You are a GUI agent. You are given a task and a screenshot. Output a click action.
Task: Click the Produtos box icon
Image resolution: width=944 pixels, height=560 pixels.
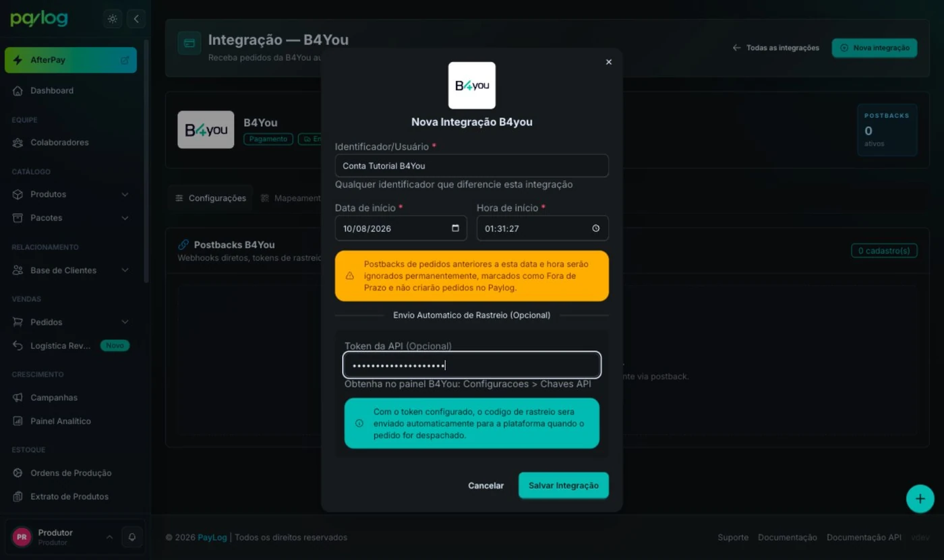[18, 194]
